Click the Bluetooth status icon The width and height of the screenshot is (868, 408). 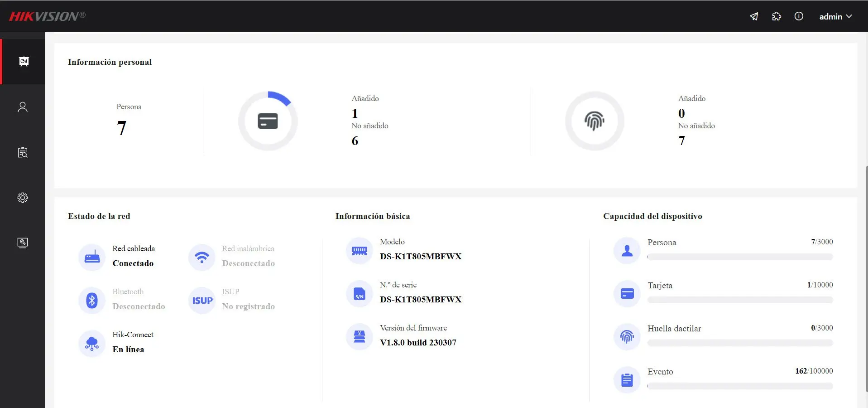(x=92, y=300)
